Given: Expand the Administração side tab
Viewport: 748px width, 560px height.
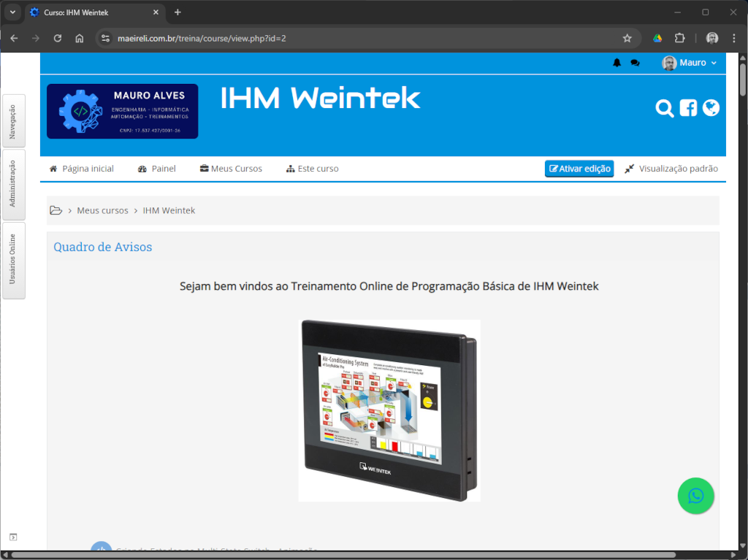Looking at the screenshot, I should tap(14, 184).
